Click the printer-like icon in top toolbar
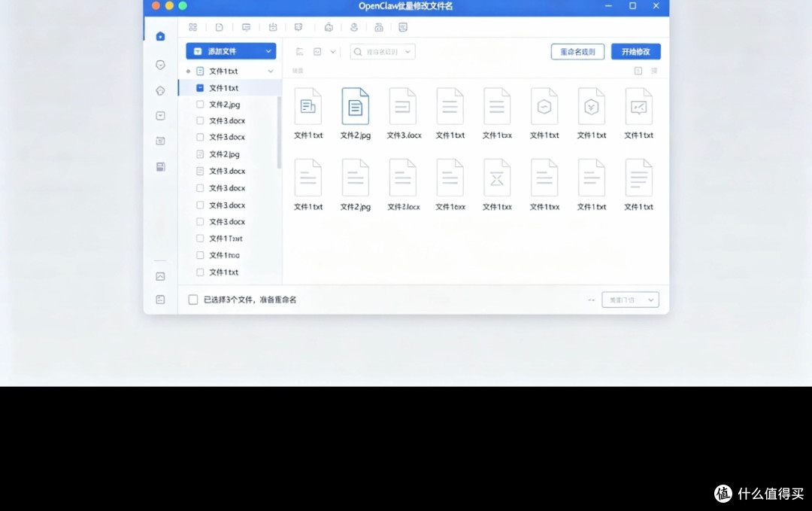Image resolution: width=812 pixels, height=511 pixels. pos(329,27)
